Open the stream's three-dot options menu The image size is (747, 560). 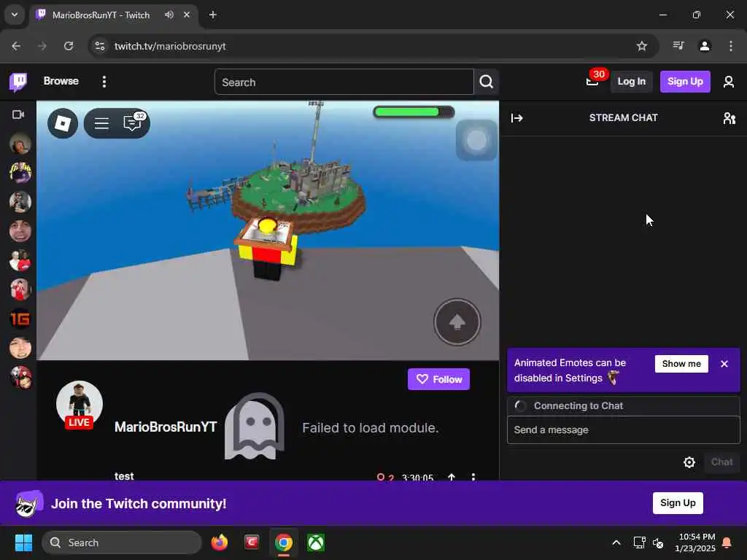[x=473, y=477]
